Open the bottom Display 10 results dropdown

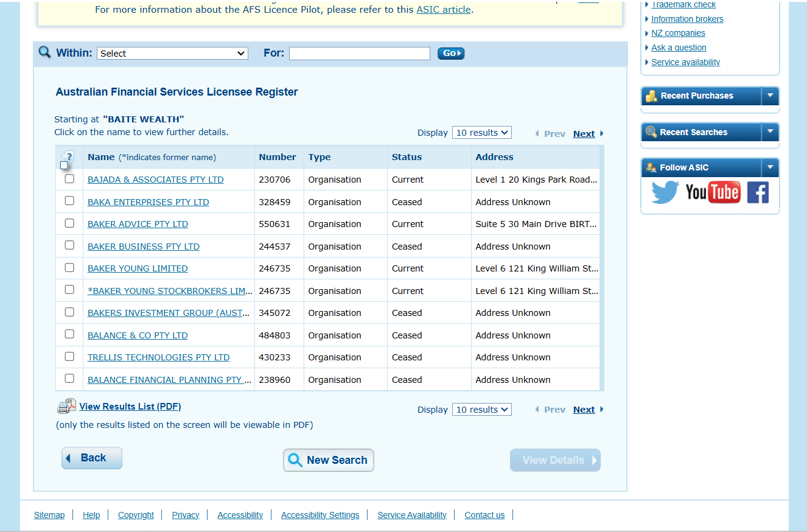point(481,410)
